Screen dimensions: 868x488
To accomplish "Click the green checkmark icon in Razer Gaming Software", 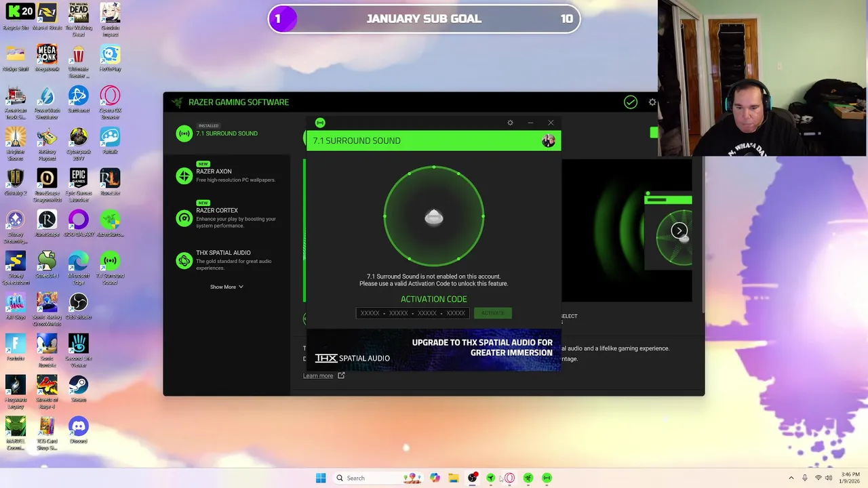I will tap(631, 102).
